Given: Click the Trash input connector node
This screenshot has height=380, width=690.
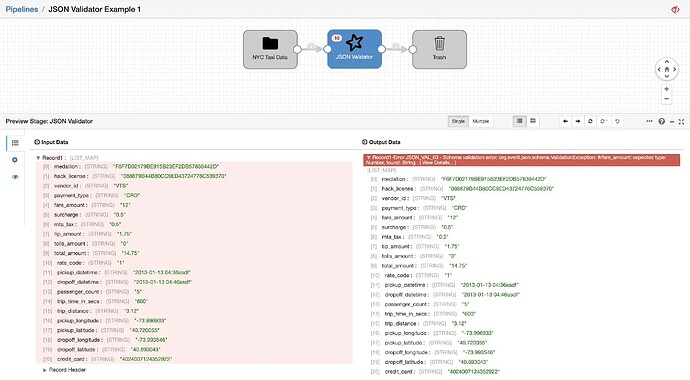Looking at the screenshot, I should [x=412, y=49].
